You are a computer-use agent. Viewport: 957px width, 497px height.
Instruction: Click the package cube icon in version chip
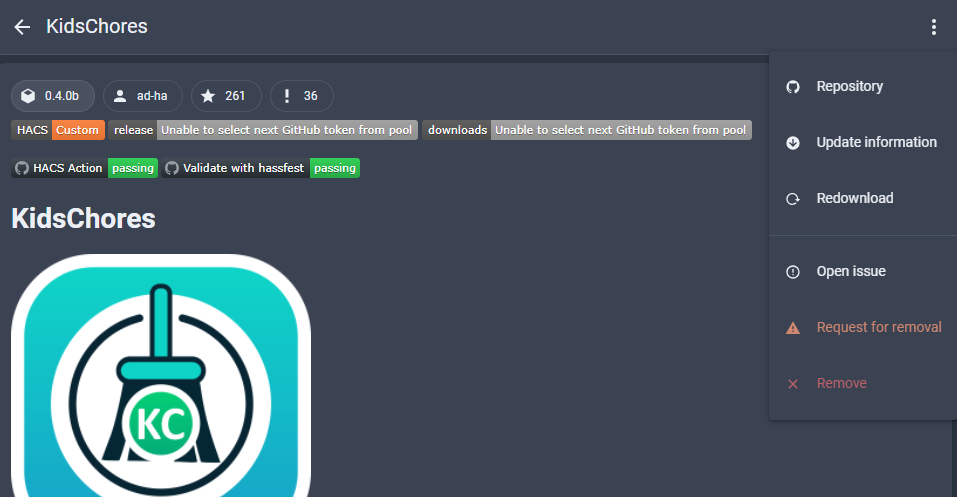pyautogui.click(x=28, y=96)
